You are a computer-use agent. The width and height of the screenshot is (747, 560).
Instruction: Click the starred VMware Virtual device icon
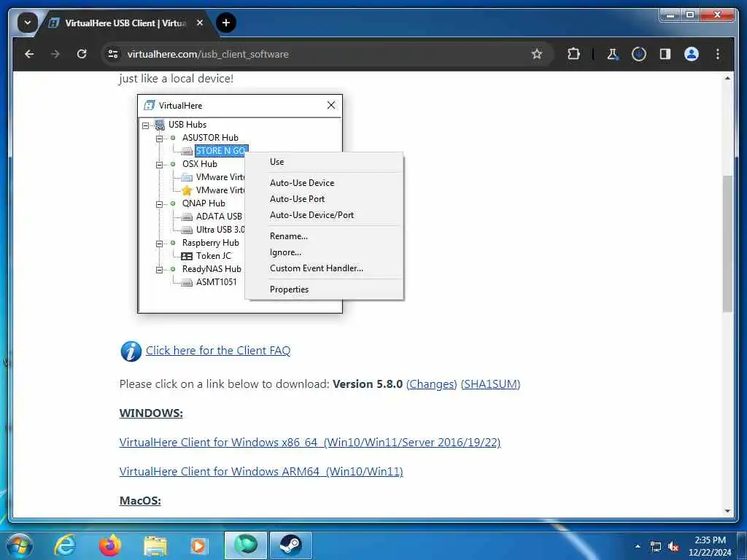pyautogui.click(x=187, y=190)
